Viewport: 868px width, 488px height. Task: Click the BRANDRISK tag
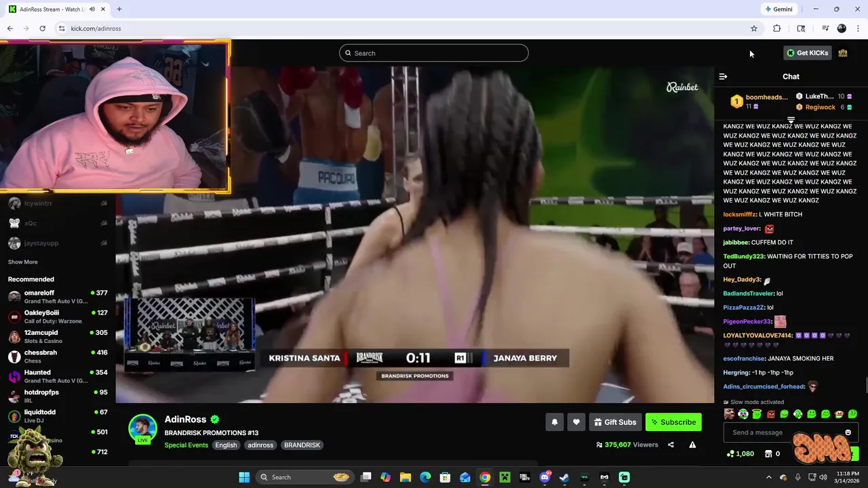coord(302,445)
